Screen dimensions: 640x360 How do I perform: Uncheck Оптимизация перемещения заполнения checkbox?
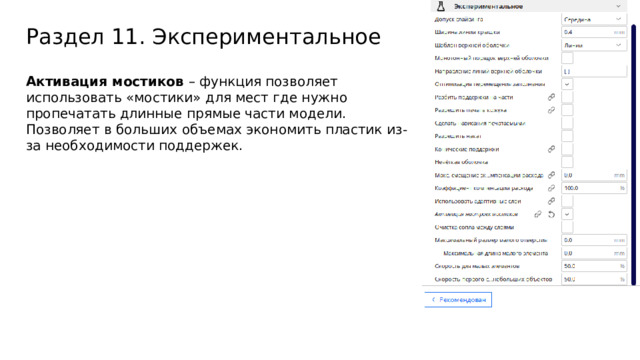567,84
